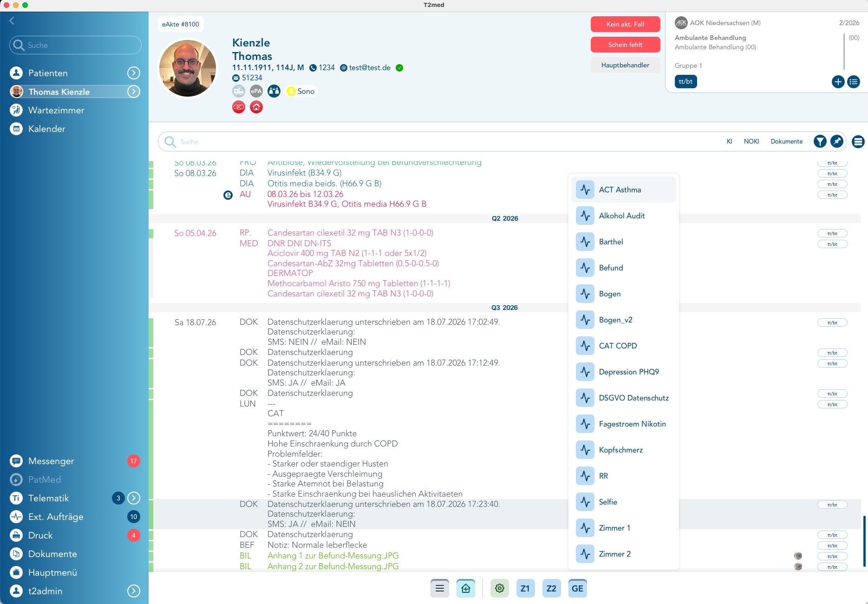Open Depression PHQ9 questionnaire

coord(623,372)
